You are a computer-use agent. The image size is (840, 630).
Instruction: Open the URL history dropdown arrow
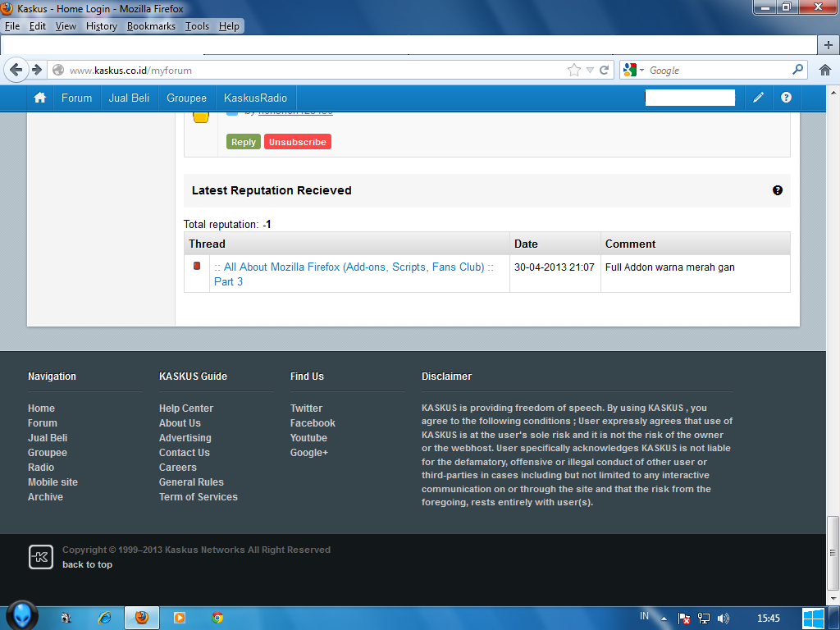tap(590, 71)
